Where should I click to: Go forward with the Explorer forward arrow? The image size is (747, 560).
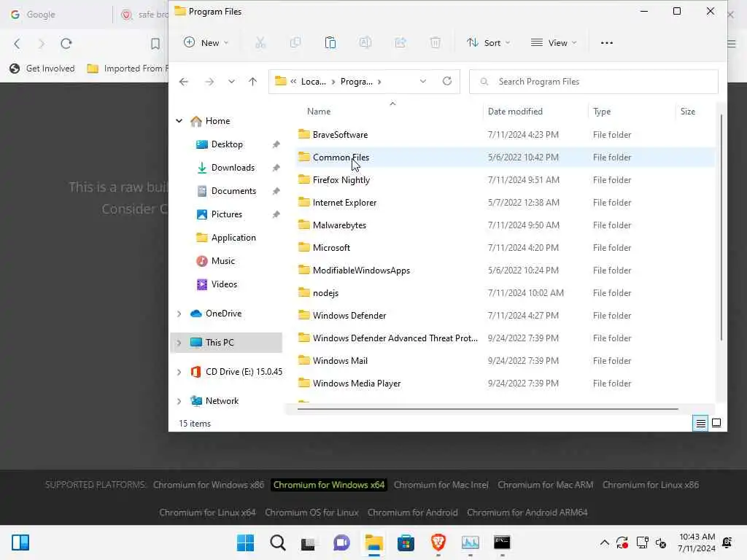[x=209, y=82]
